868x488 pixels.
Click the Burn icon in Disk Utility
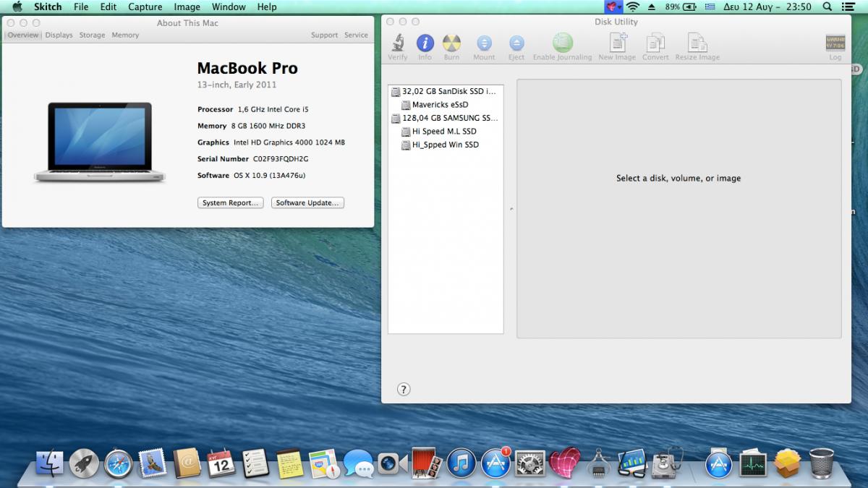451,47
